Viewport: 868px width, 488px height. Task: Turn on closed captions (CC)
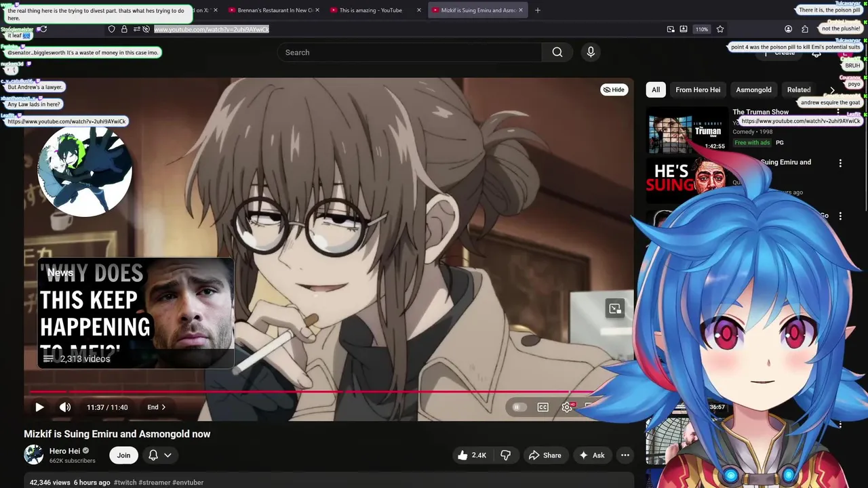pos(543,407)
